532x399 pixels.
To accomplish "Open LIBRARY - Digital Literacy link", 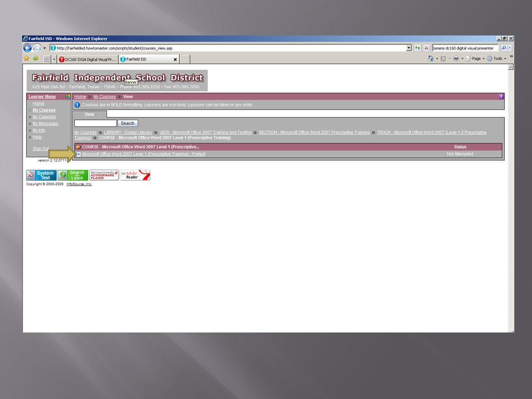I will tap(128, 132).
